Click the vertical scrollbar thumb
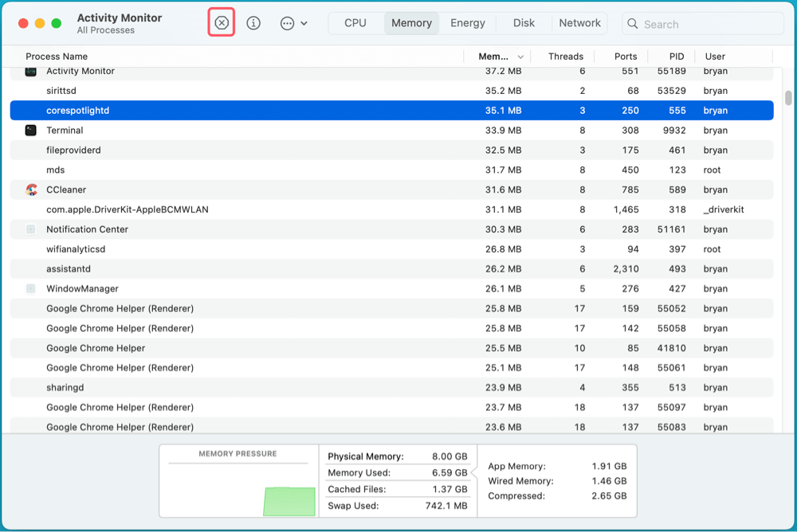The height and width of the screenshot is (532, 797). pos(787,98)
